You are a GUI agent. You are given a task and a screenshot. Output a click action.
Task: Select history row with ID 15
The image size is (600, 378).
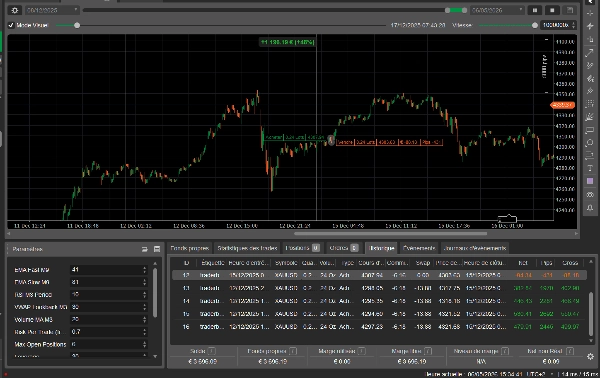(379, 314)
